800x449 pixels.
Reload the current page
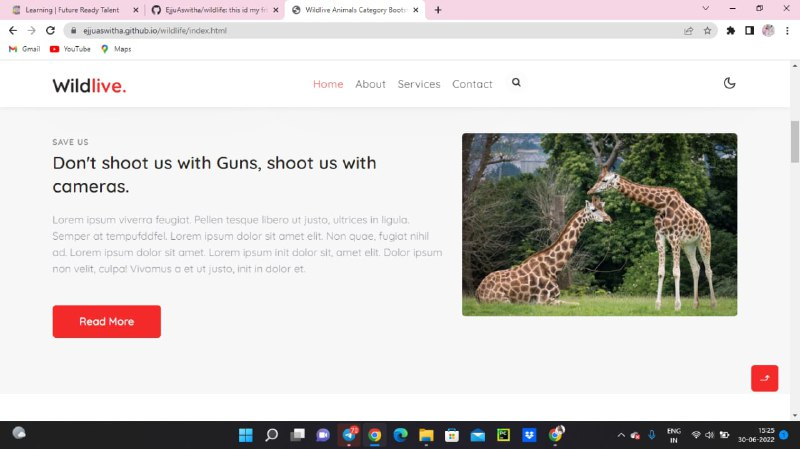(x=50, y=31)
